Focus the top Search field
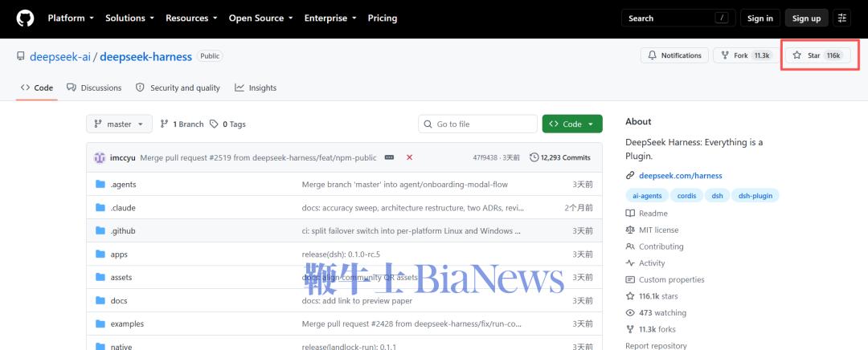This screenshot has width=868, height=350. click(x=678, y=18)
